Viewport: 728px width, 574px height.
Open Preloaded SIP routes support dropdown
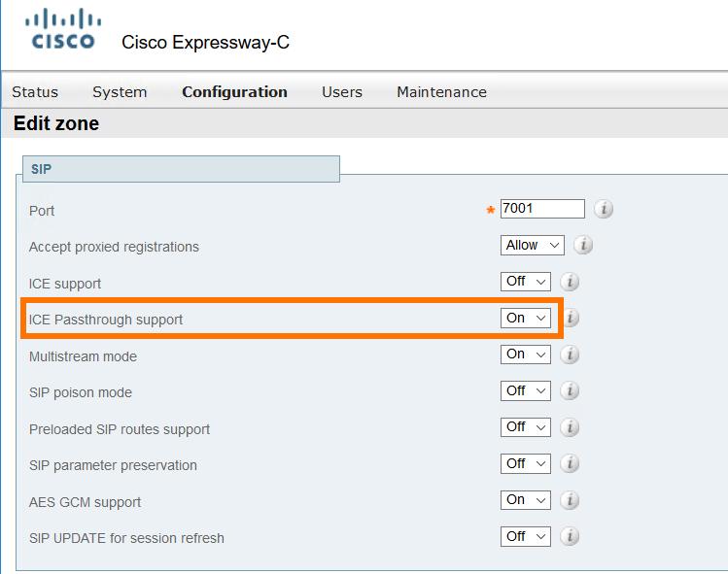[526, 427]
